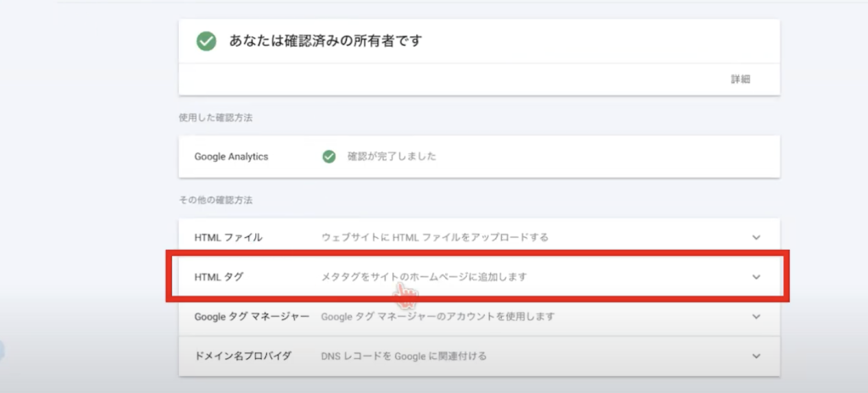Select the HTML ファイル method label
868x393 pixels.
(228, 237)
